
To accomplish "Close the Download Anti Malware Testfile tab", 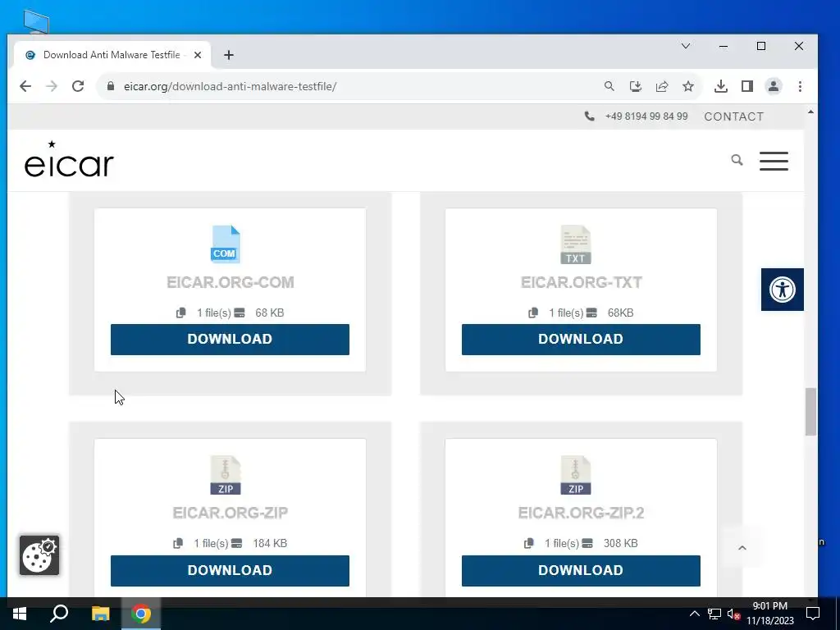I will click(x=198, y=55).
